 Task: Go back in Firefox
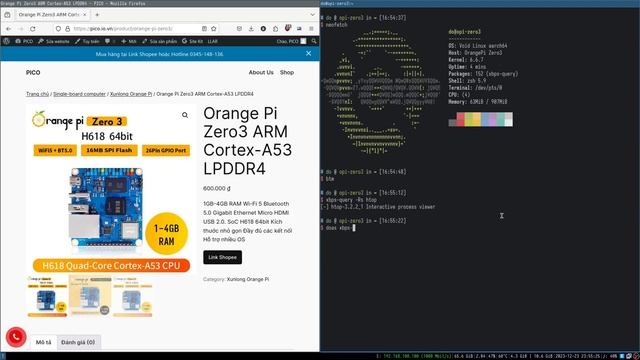tap(9, 29)
